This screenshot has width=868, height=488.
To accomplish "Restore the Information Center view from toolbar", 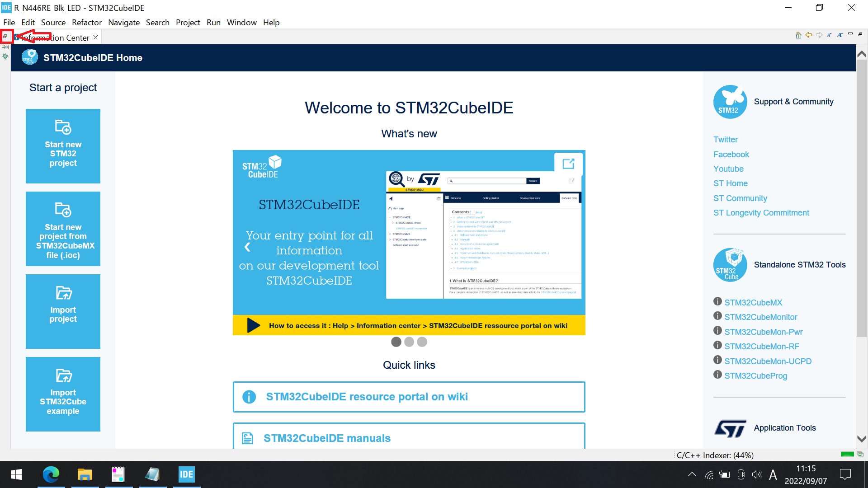I will (x=860, y=34).
